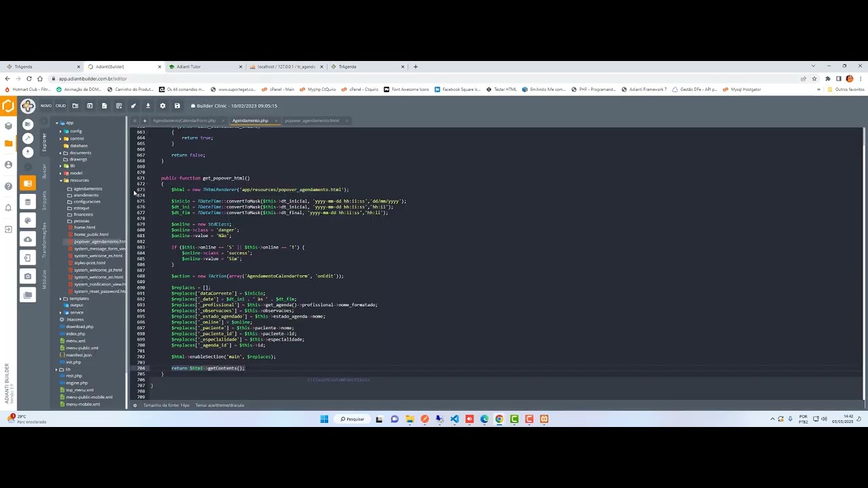Image resolution: width=868 pixels, height=488 pixels.
Task: Click the Adianti Builder orange logo
Action: tap(8, 106)
